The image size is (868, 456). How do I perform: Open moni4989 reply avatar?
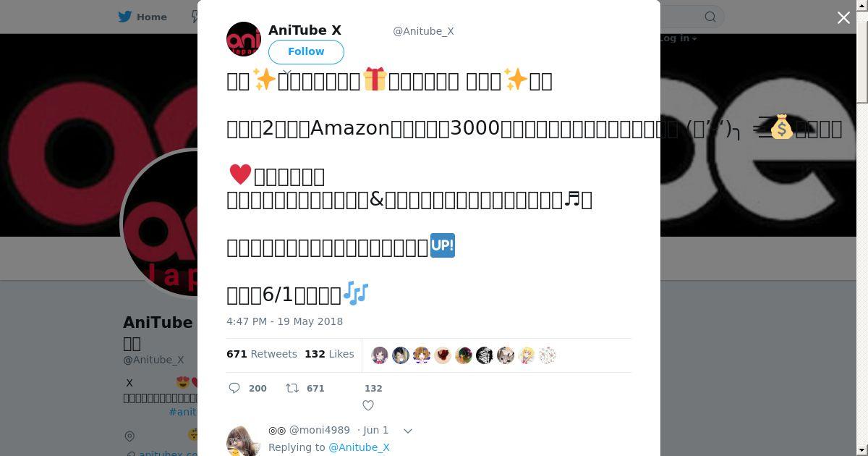coord(244,440)
